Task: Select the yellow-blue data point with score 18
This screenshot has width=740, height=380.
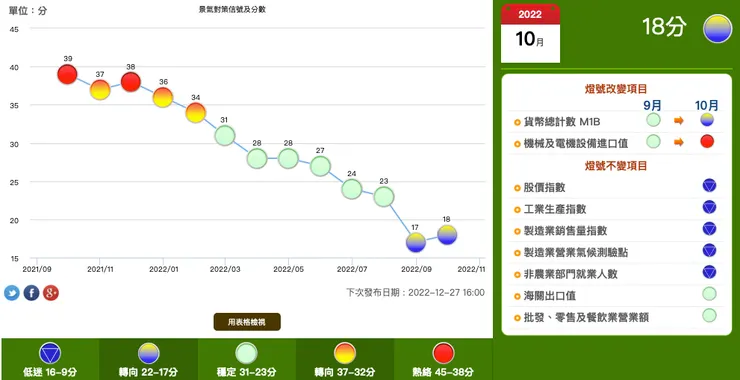Action: (447, 235)
